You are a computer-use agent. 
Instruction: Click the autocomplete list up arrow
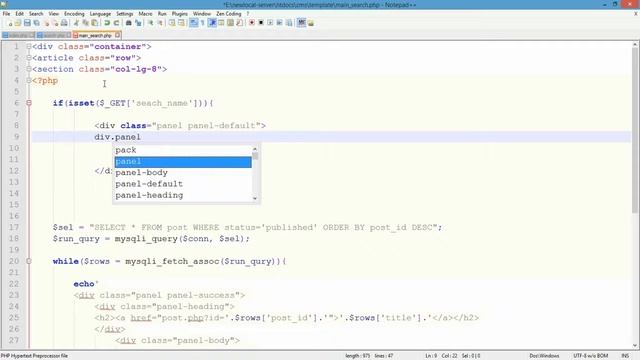255,149
